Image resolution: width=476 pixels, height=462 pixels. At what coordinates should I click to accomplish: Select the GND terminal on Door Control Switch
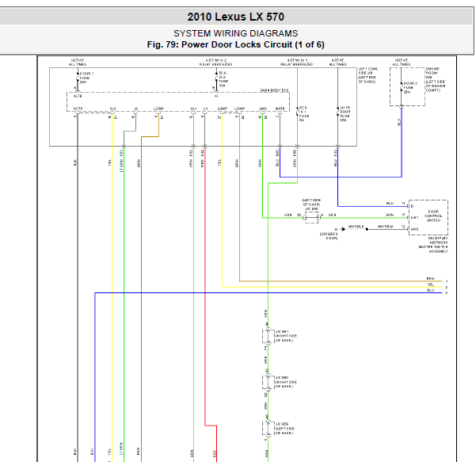pos(414,229)
